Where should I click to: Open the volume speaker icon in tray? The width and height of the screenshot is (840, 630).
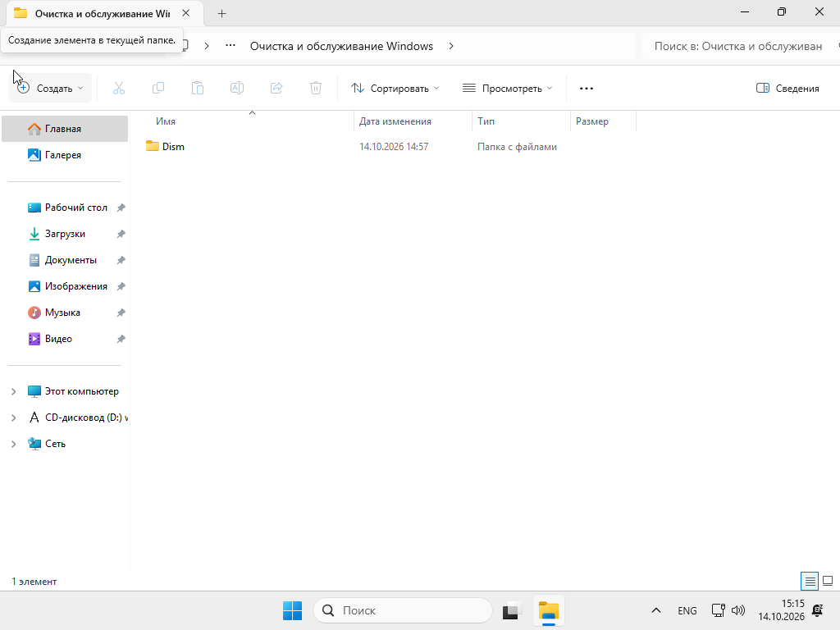pyautogui.click(x=738, y=610)
